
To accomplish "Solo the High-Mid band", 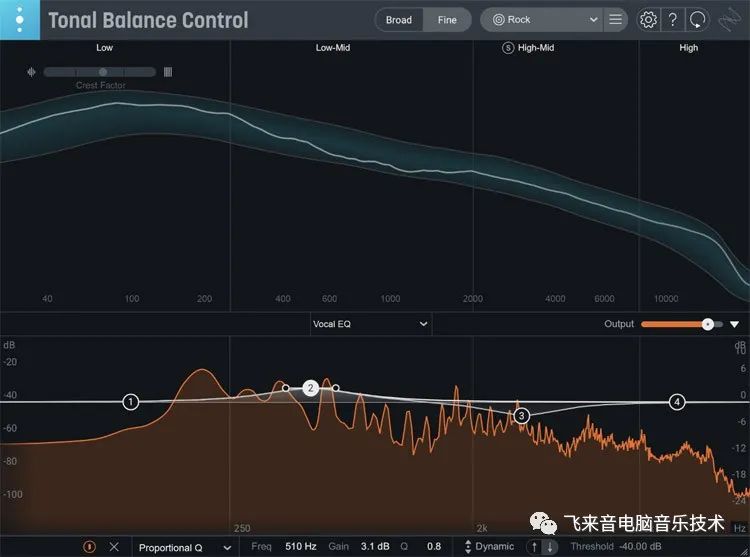I will coord(508,48).
